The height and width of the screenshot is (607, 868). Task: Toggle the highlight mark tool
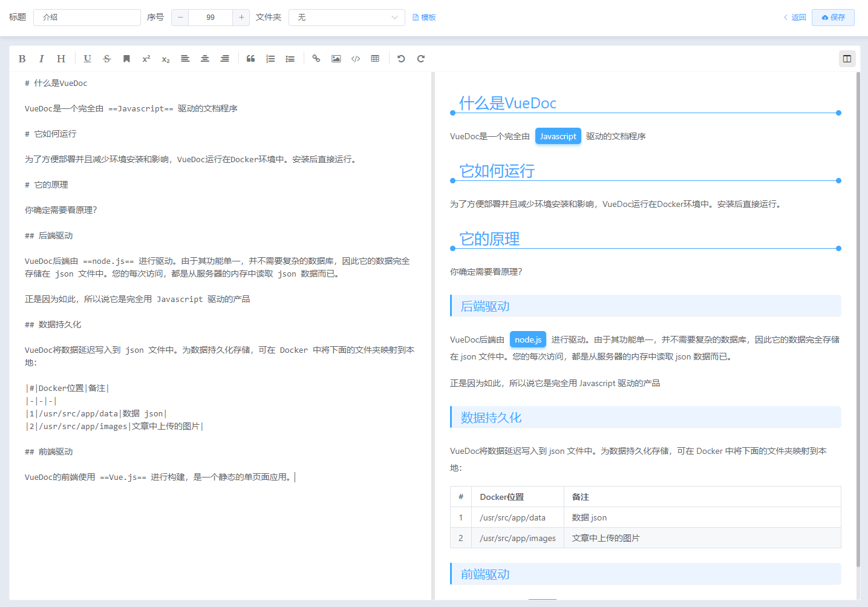click(x=126, y=59)
